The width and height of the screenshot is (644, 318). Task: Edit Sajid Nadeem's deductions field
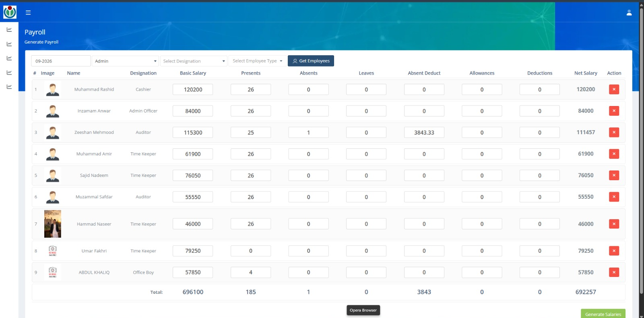(x=540, y=175)
